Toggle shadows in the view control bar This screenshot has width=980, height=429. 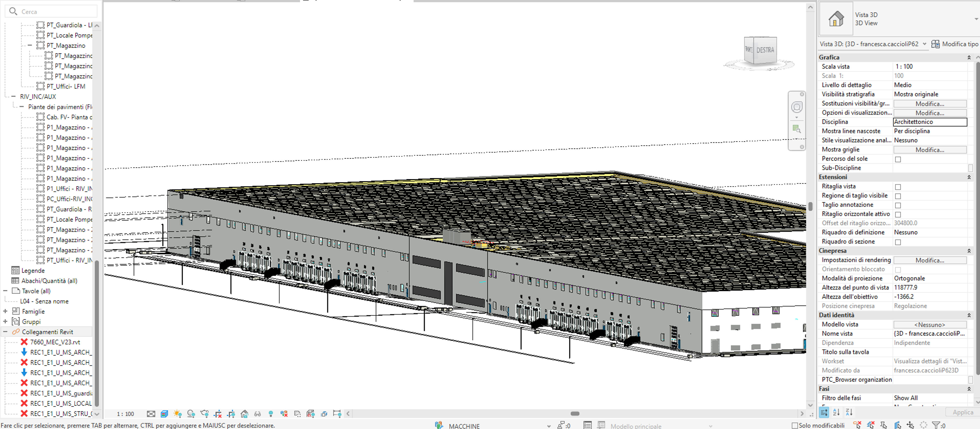coord(191,414)
